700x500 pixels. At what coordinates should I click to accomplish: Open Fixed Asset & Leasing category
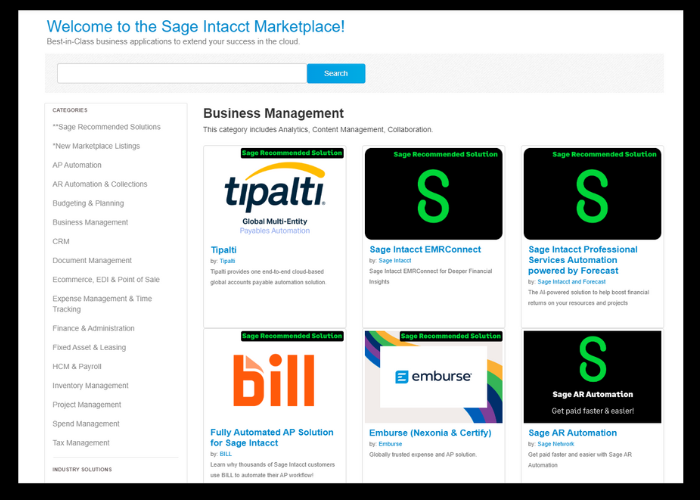tap(89, 347)
